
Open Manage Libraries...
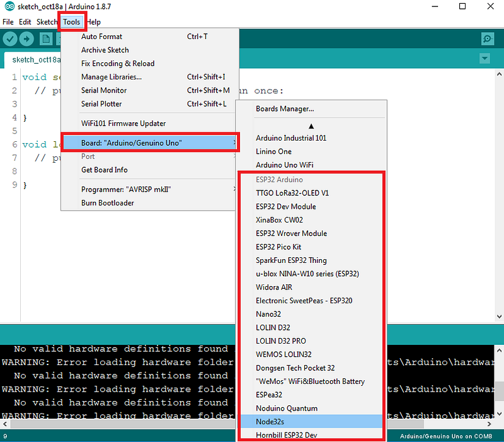point(150,77)
